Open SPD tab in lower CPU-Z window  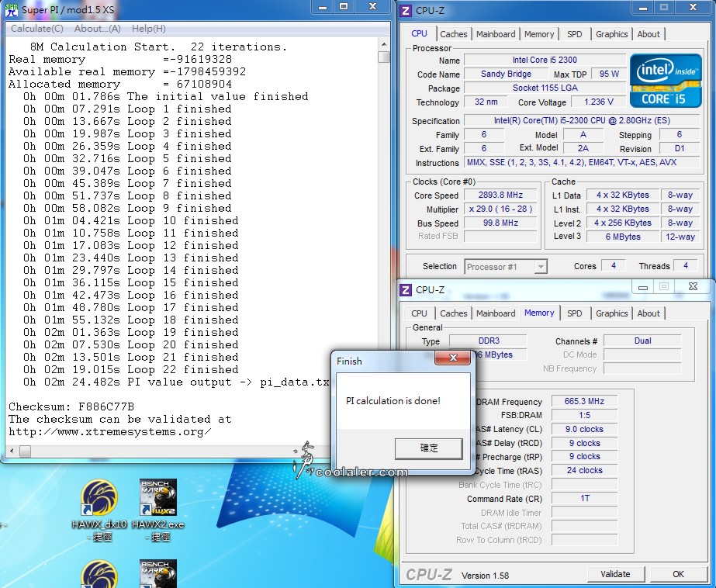tap(575, 313)
